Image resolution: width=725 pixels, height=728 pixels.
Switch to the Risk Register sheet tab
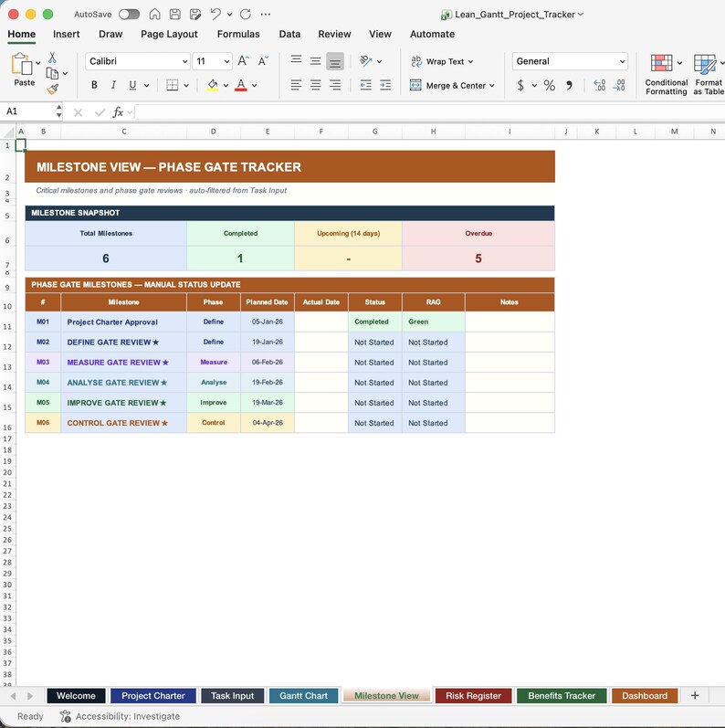[473, 695]
